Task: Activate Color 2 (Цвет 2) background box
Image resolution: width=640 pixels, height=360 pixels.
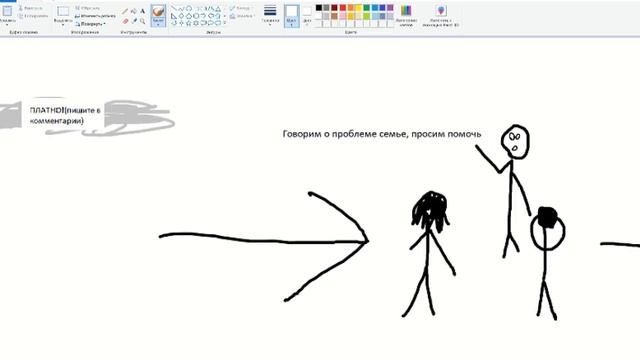Action: click(x=307, y=16)
